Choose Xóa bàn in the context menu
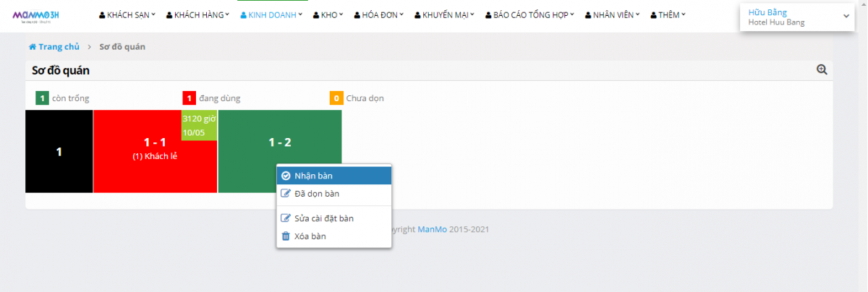Viewport: 868px width, 292px height. pos(310,236)
